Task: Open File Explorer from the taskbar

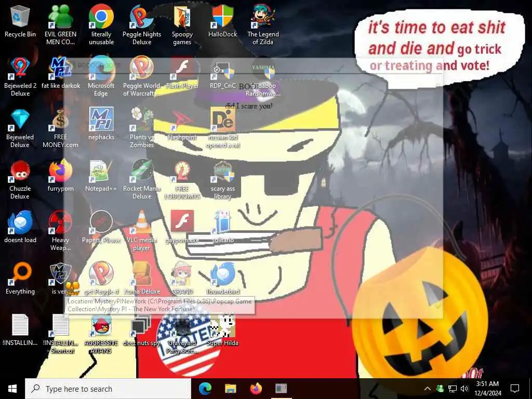Action: [231, 389]
